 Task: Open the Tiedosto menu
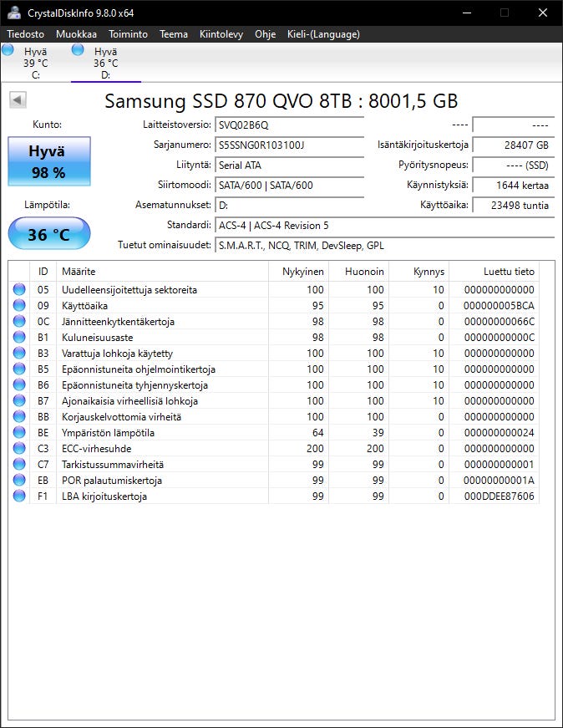(26, 34)
